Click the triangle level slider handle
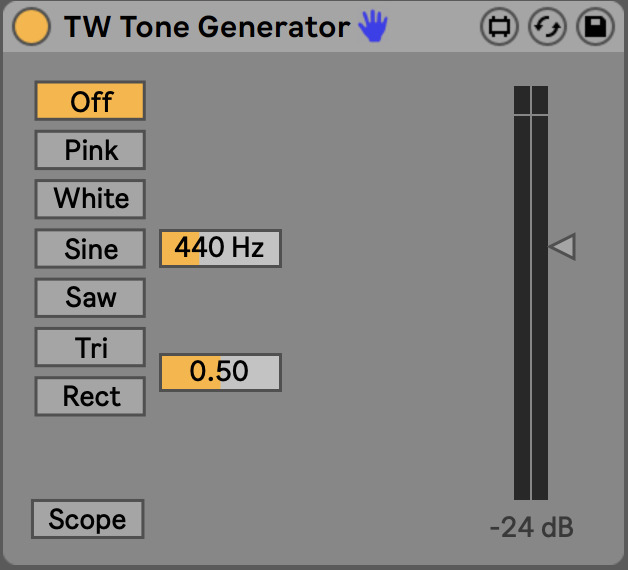The width and height of the screenshot is (628, 570). (x=563, y=246)
